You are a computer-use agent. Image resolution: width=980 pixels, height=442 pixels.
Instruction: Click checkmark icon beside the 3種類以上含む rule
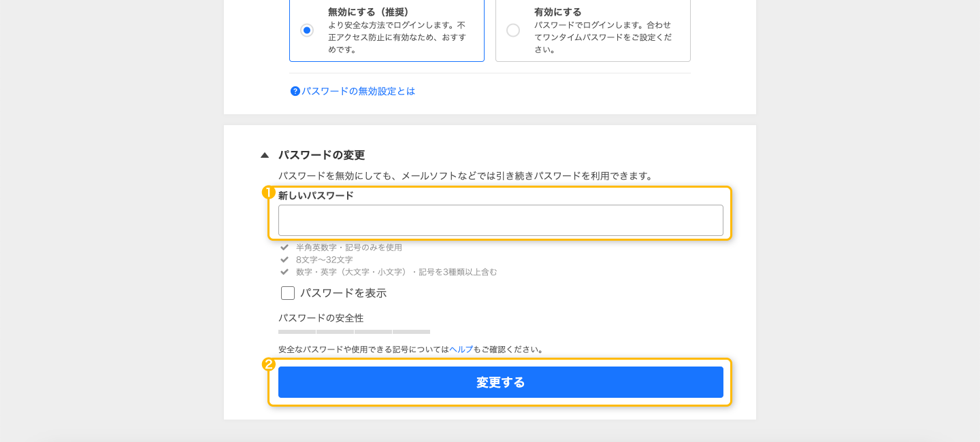click(x=284, y=272)
